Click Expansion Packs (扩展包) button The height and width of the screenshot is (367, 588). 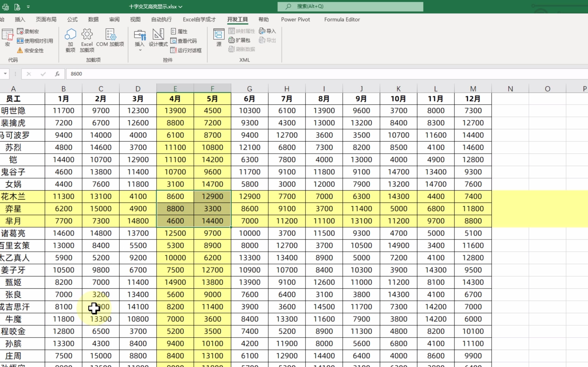[x=239, y=40]
